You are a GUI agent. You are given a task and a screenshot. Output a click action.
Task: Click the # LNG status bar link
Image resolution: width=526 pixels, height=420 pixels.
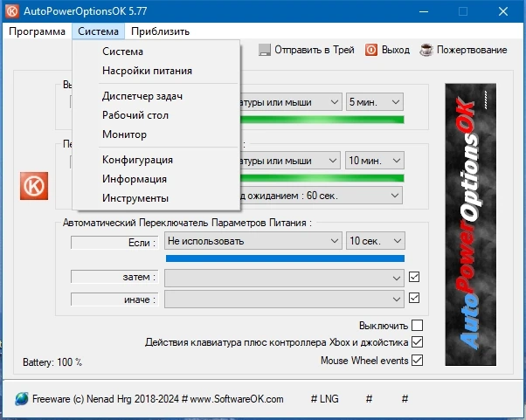click(324, 399)
